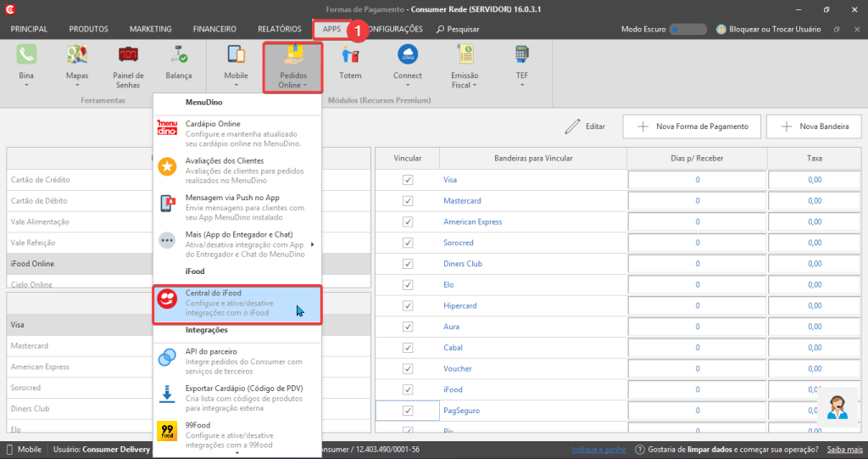Click Nova Forma de Pagamento button
The height and width of the screenshot is (459, 868).
[692, 126]
